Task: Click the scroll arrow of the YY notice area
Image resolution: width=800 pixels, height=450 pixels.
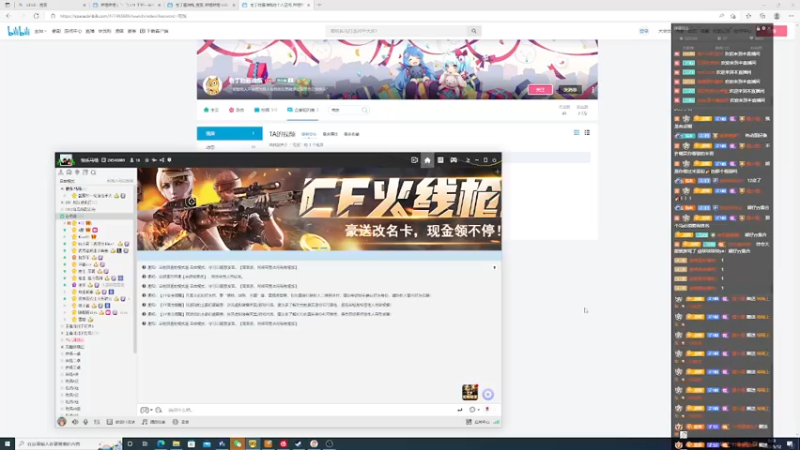Action: [x=494, y=267]
